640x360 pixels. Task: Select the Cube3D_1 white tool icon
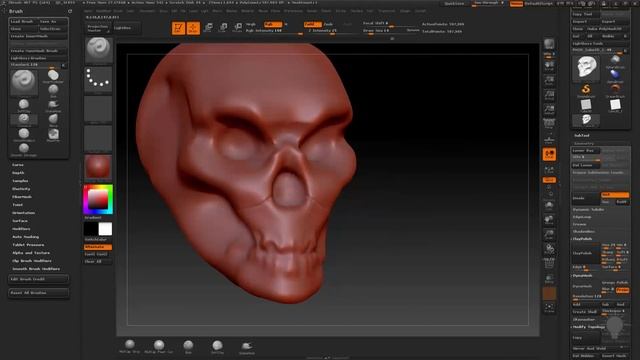pos(615,105)
